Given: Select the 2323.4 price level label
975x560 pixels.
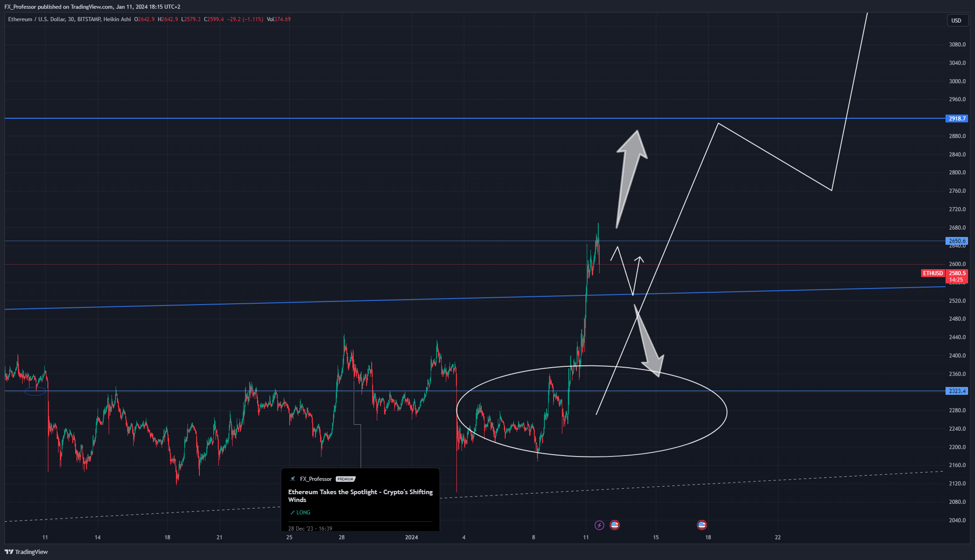Looking at the screenshot, I should (x=957, y=391).
